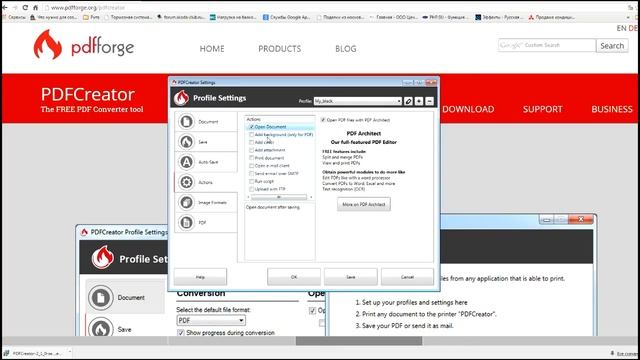Screen dimensions: 640x360
Task: Go to the BLOG menu item
Action: [x=346, y=49]
